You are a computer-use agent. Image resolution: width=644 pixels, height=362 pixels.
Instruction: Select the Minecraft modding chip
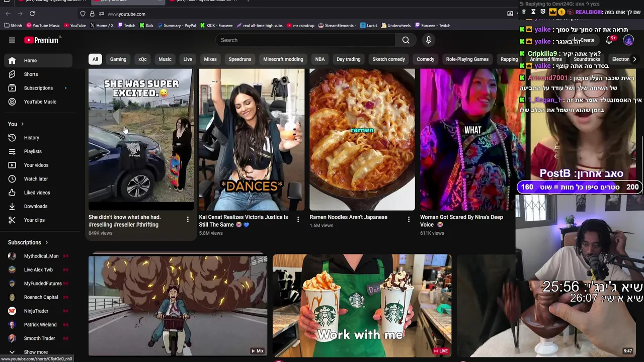pos(283,59)
